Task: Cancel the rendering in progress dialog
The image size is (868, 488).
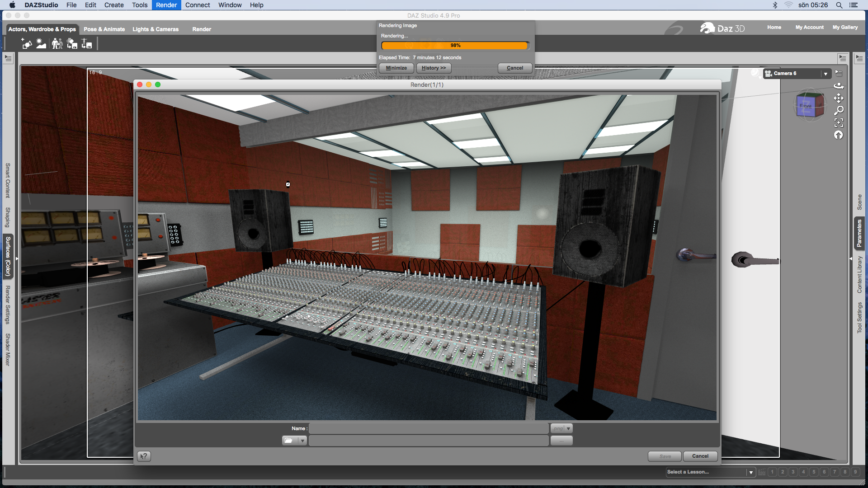Action: 514,68
